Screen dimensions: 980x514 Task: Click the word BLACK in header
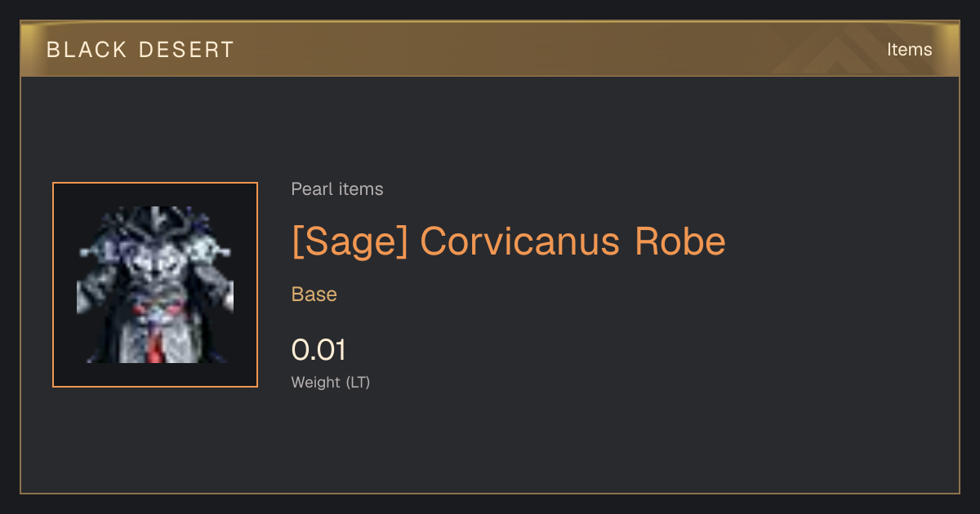pyautogui.click(x=87, y=50)
